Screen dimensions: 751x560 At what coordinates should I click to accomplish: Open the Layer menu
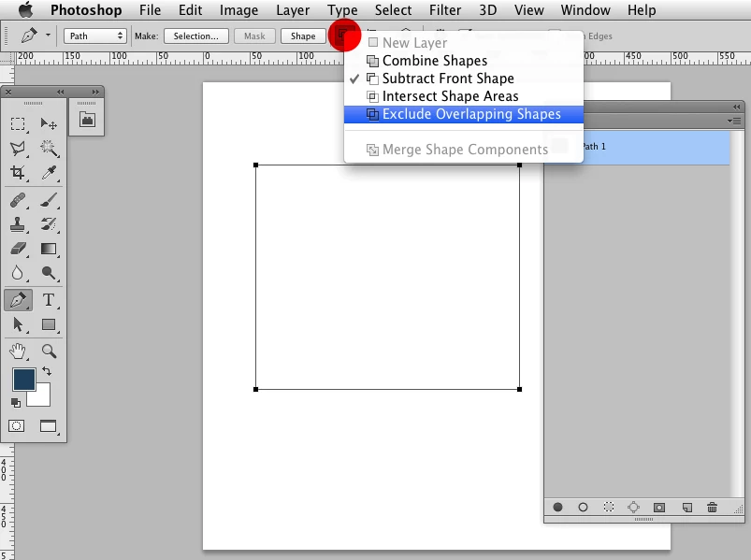coord(293,10)
